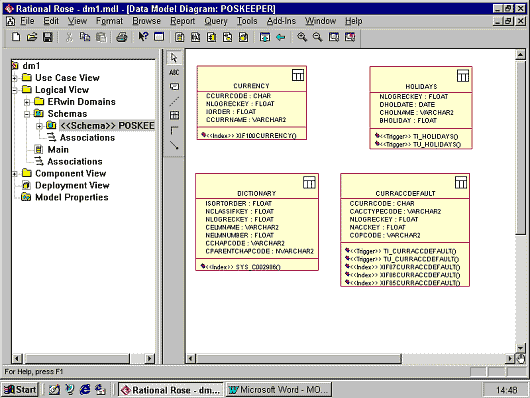Select the Note tool in the toolbox

click(x=174, y=87)
